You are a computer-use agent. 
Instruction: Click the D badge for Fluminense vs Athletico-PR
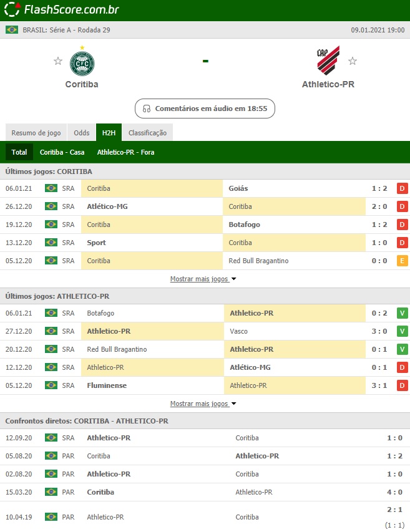click(402, 385)
